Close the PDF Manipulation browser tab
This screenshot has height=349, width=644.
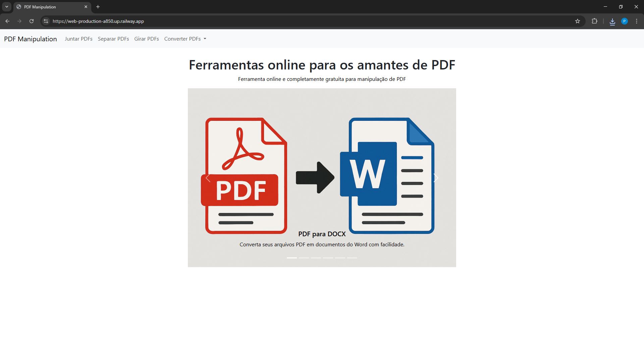tap(86, 7)
